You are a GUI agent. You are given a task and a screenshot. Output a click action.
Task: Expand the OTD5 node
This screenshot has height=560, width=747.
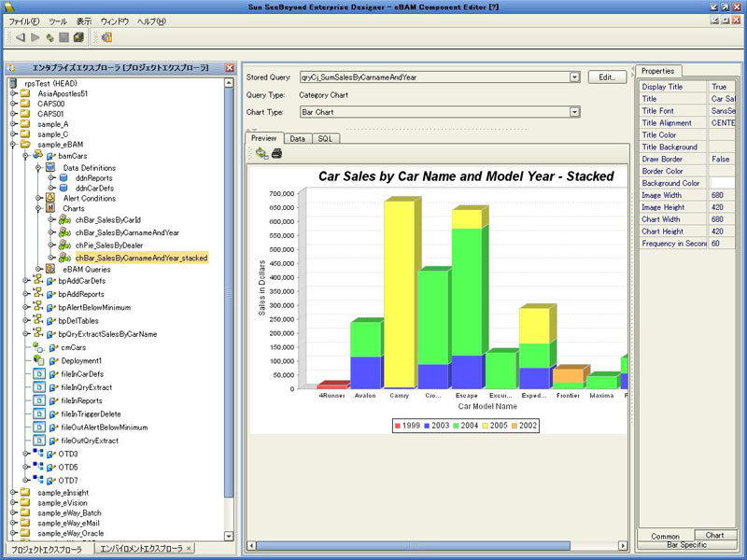coord(26,467)
